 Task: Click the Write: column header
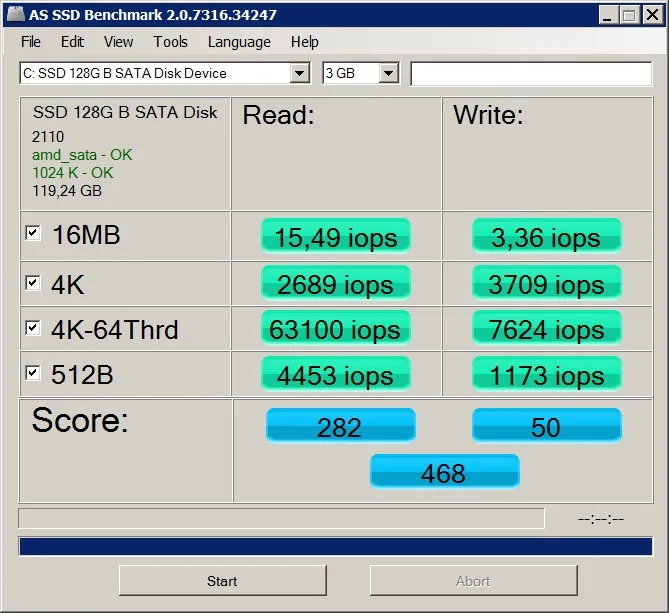click(x=488, y=115)
